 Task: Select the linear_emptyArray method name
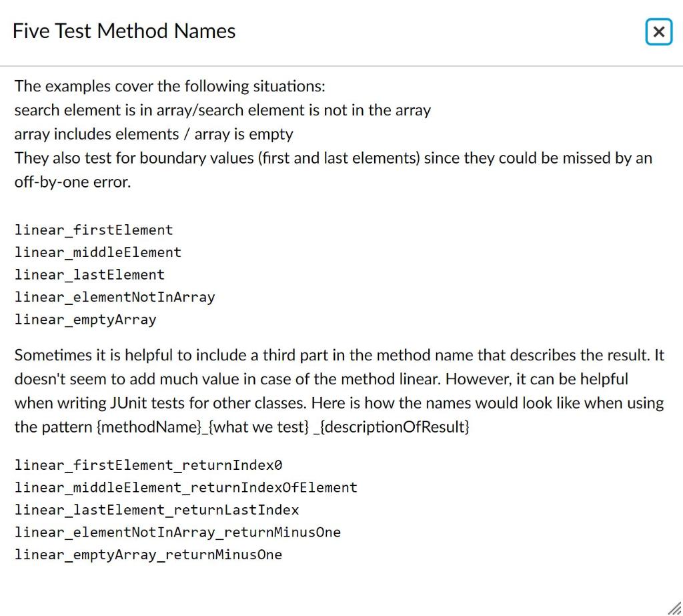85,320
